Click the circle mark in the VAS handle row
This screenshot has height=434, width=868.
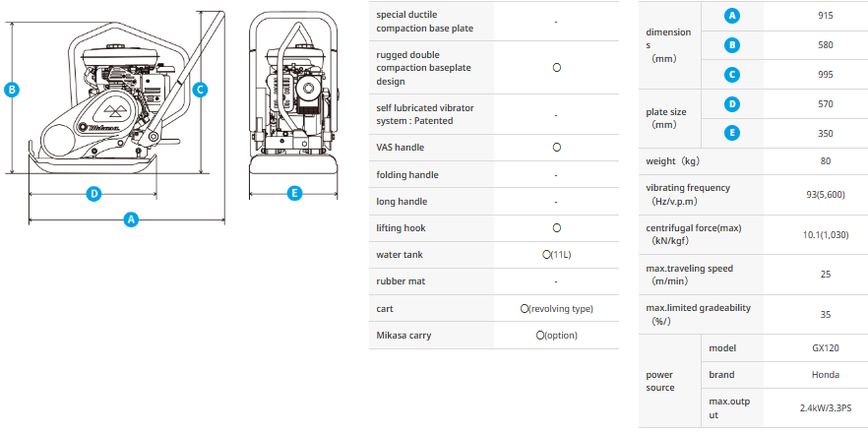point(557,148)
